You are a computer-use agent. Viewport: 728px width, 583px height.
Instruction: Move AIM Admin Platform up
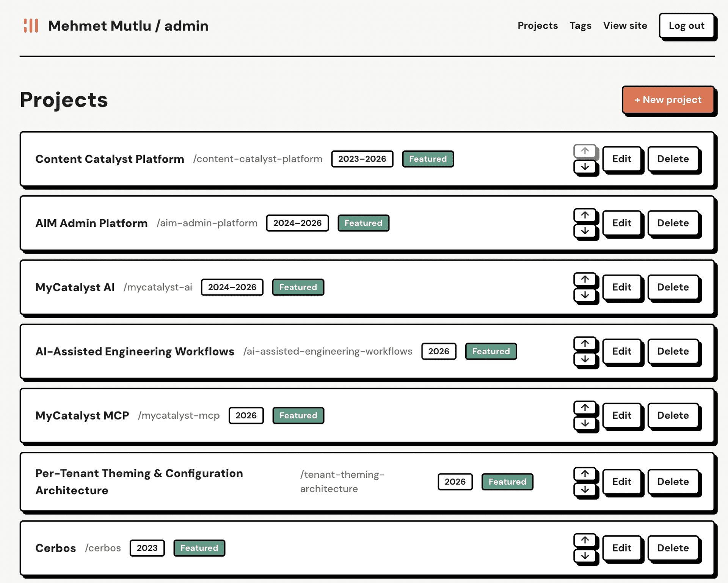[x=585, y=215]
